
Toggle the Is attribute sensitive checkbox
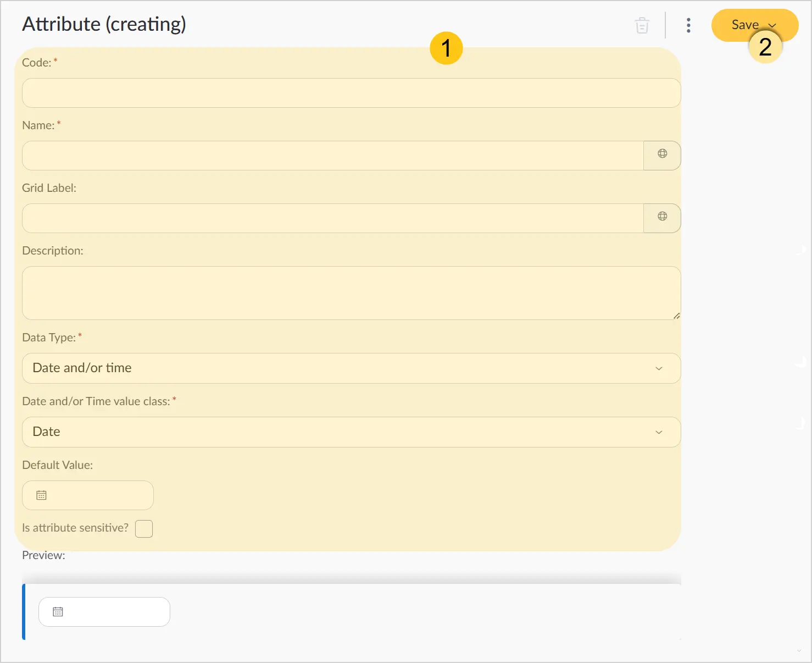pos(144,529)
